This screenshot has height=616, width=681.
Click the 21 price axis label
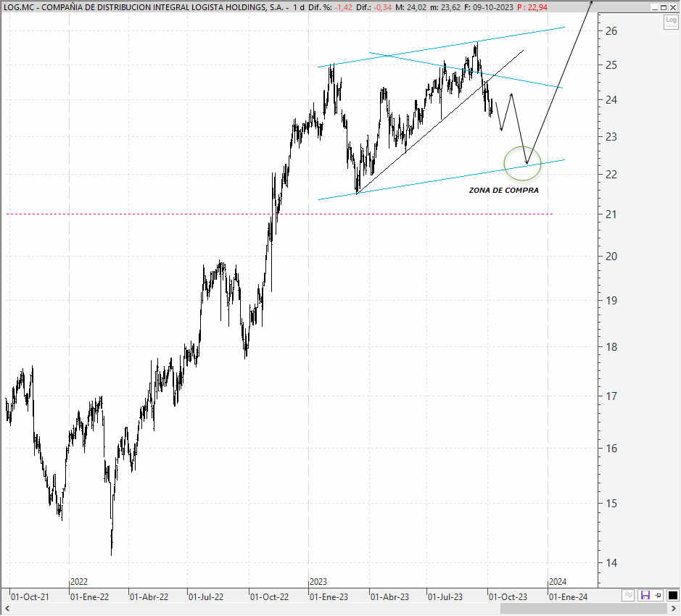(x=611, y=214)
